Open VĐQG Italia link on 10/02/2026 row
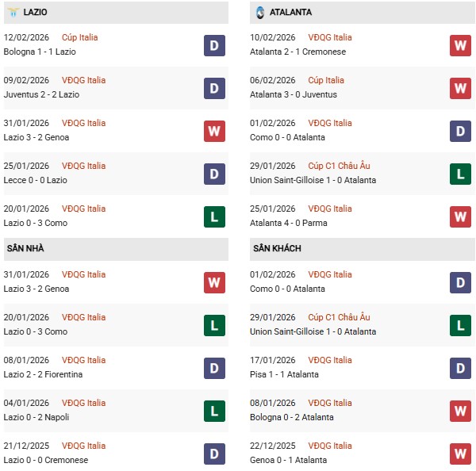Viewport: 476px width, 471px height. click(330, 37)
